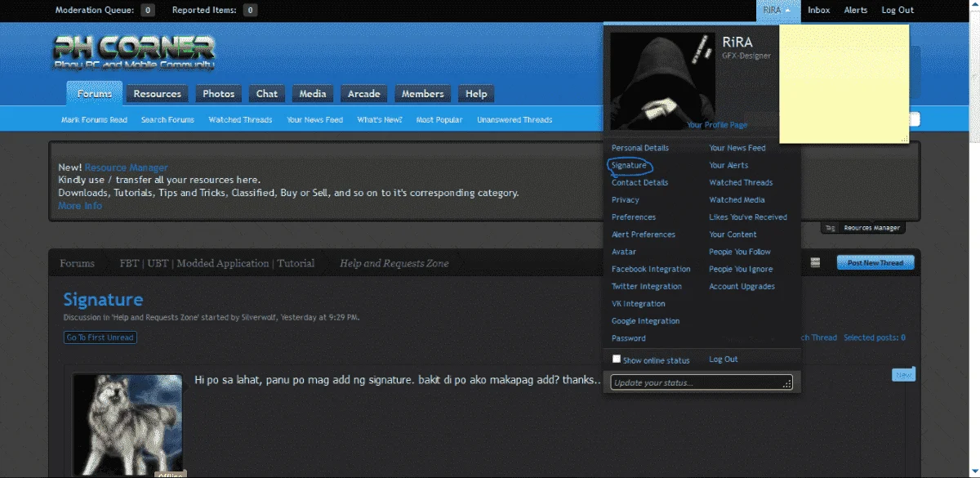The height and width of the screenshot is (478, 980).
Task: Open Your Profile Page link
Action: [717, 125]
